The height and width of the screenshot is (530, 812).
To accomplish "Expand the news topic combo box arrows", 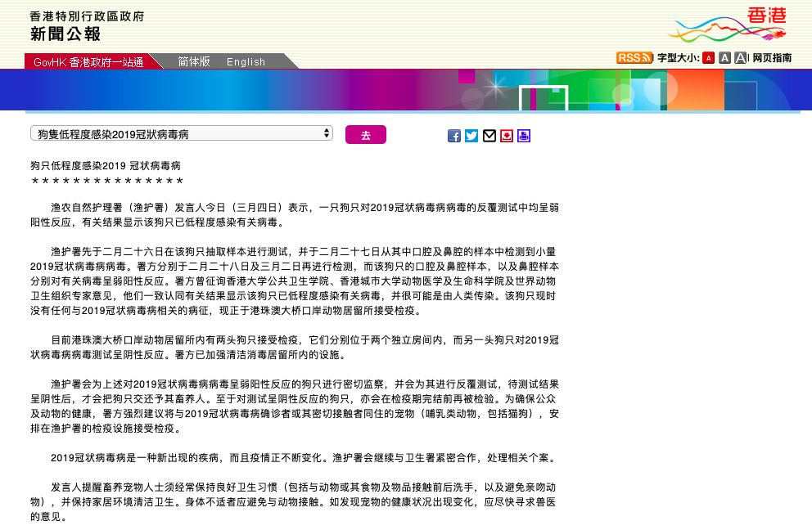I will (x=326, y=133).
